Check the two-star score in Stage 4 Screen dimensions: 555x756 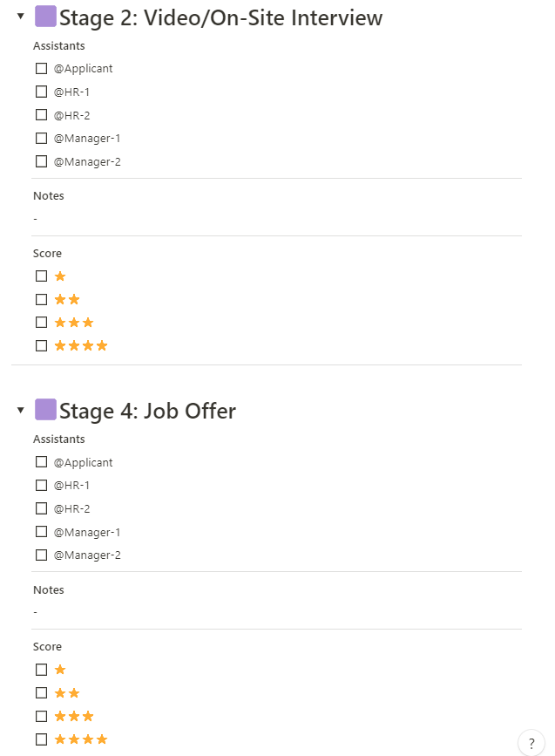point(41,693)
